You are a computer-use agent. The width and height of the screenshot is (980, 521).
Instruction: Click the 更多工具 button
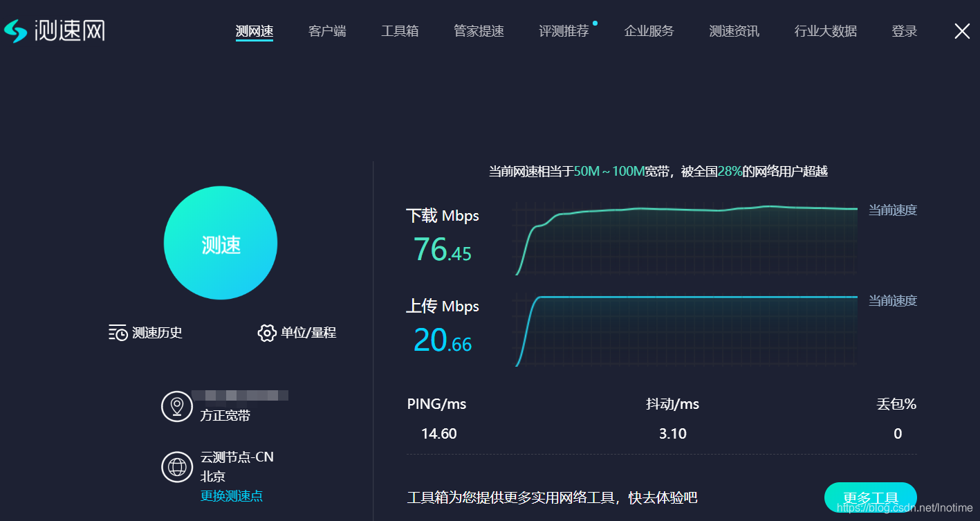(x=871, y=498)
